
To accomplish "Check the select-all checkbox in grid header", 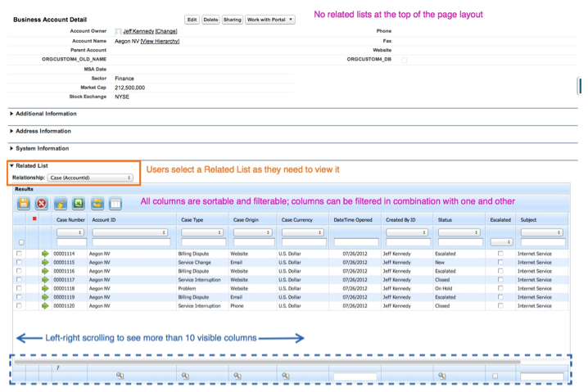I will coord(21,242).
